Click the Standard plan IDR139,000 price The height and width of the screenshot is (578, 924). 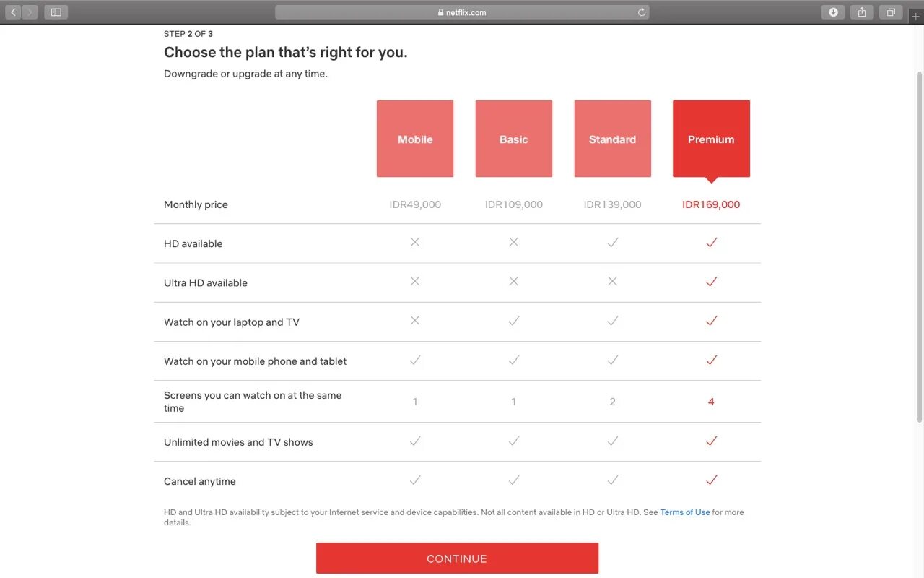click(x=612, y=204)
